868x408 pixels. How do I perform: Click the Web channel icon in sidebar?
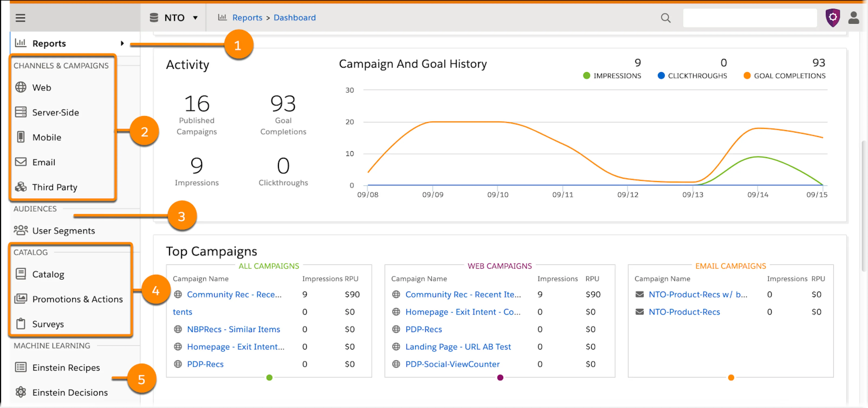pyautogui.click(x=21, y=87)
